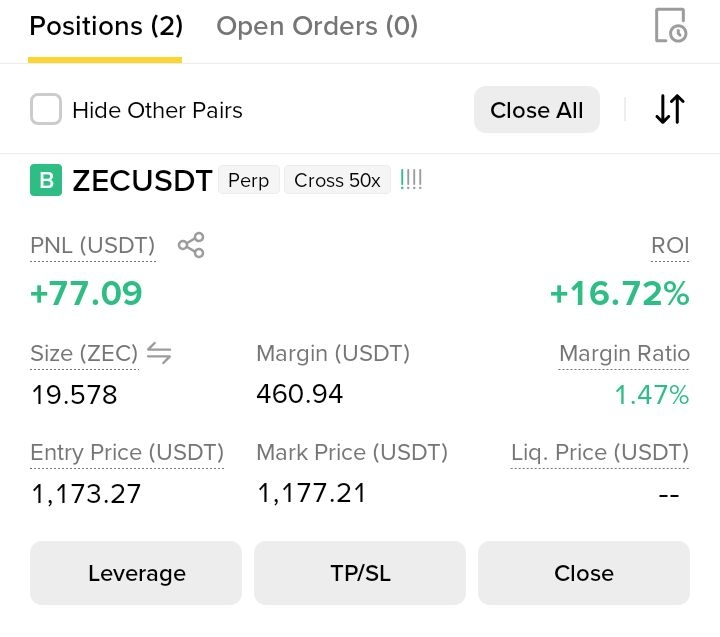This screenshot has height=637, width=720.
Task: Click the Close All button
Action: point(537,110)
